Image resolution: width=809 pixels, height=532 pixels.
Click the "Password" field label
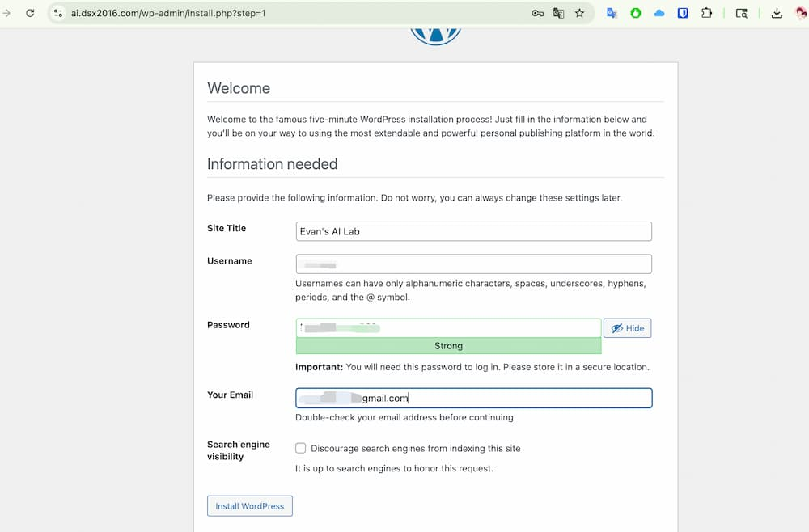(x=228, y=325)
